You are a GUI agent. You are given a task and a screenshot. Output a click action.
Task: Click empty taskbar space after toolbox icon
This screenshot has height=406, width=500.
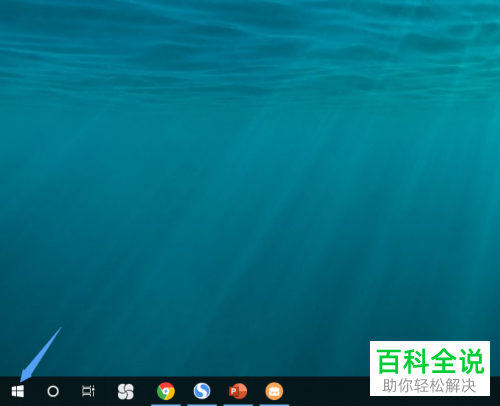point(327,391)
